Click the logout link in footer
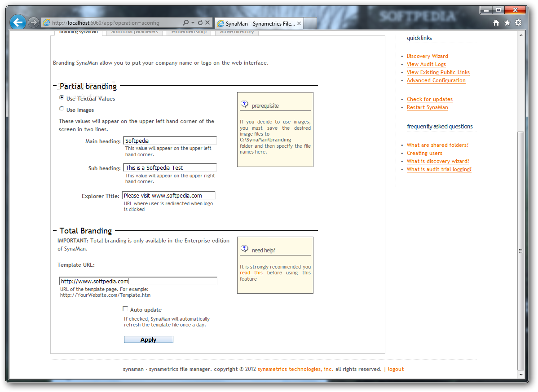Viewport: 538px width, 392px height. (396, 370)
